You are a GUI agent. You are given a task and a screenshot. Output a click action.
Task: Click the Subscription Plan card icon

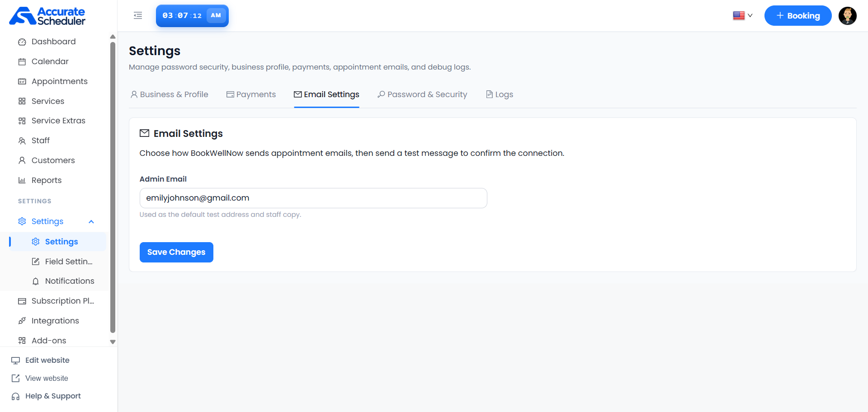point(22,301)
